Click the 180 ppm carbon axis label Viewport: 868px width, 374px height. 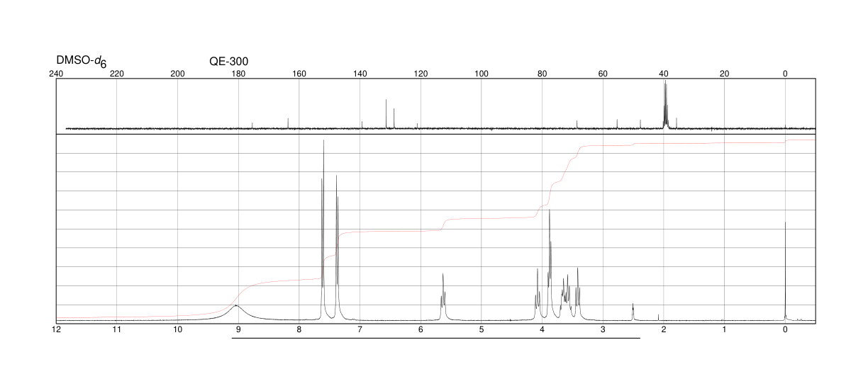pyautogui.click(x=238, y=74)
